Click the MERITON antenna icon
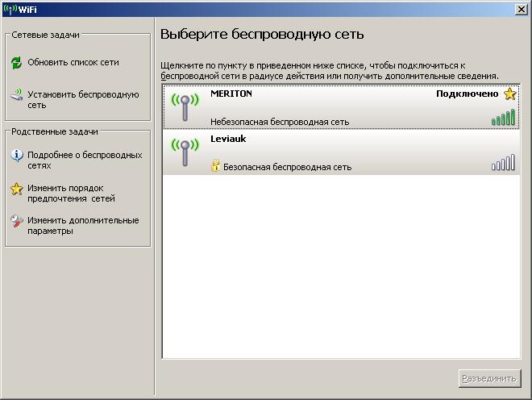Image resolution: width=532 pixels, height=400 pixels. pyautogui.click(x=185, y=107)
